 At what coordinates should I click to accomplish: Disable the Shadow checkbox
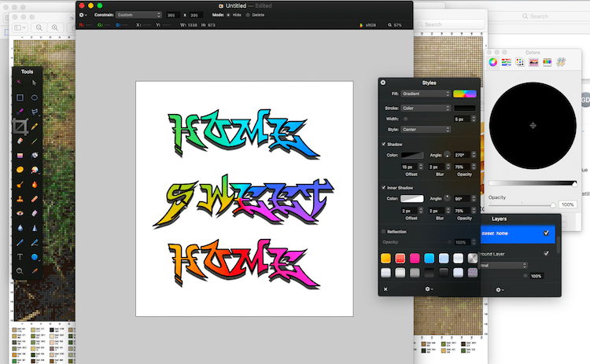click(384, 144)
